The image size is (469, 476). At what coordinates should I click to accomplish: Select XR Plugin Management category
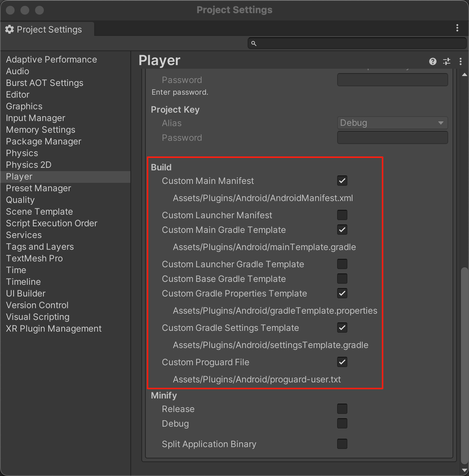coord(54,329)
